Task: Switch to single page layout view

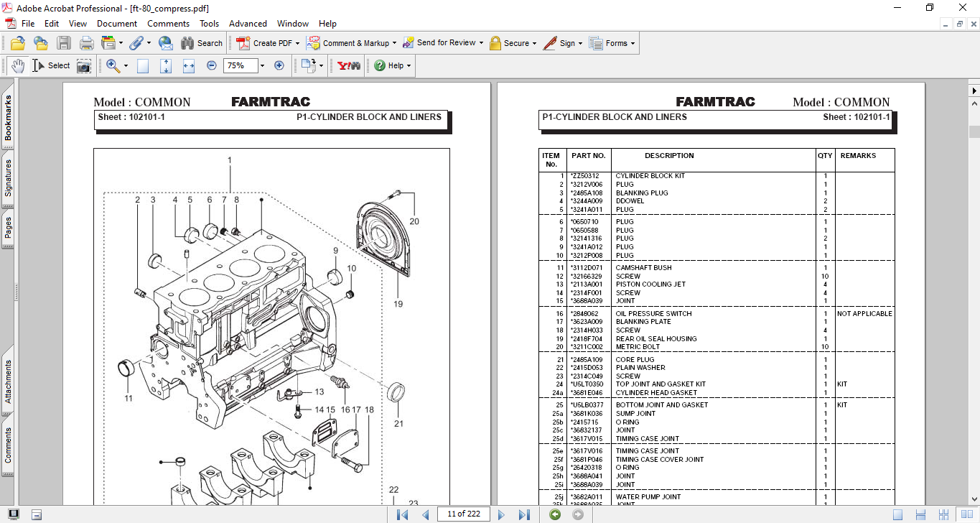Action: pyautogui.click(x=897, y=514)
